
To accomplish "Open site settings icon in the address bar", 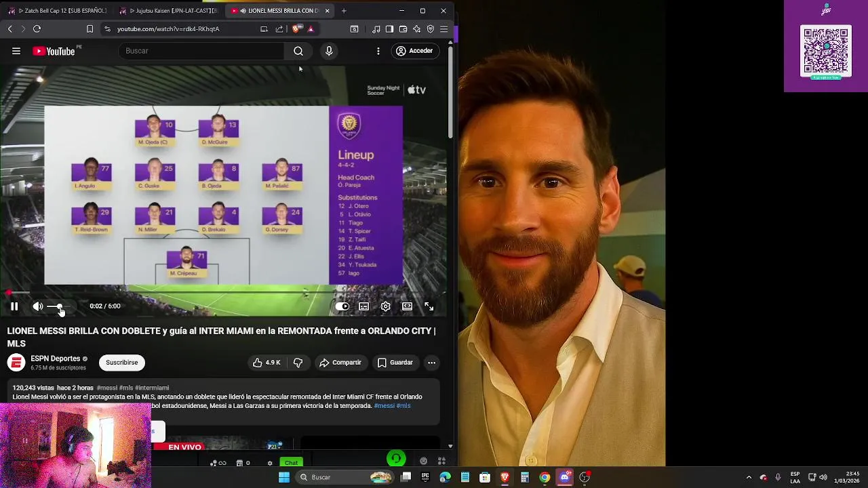I will coord(107,29).
